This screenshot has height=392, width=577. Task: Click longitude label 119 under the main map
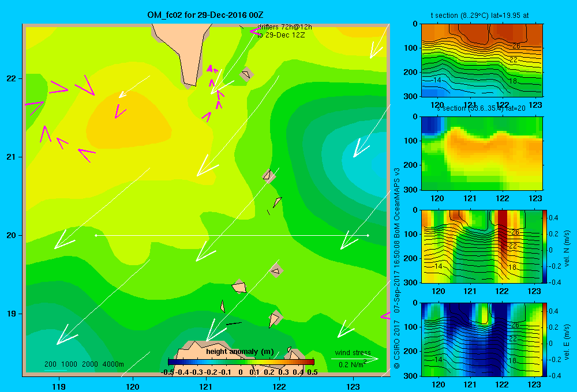click(59, 386)
